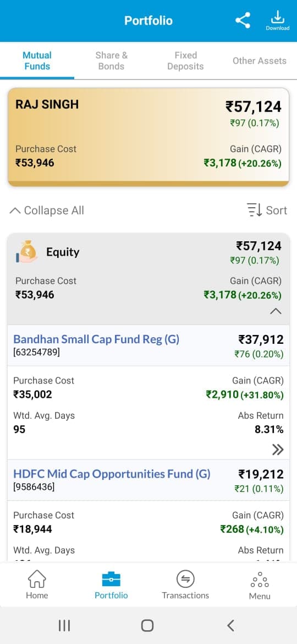Tap the Android back button

[x=231, y=625]
